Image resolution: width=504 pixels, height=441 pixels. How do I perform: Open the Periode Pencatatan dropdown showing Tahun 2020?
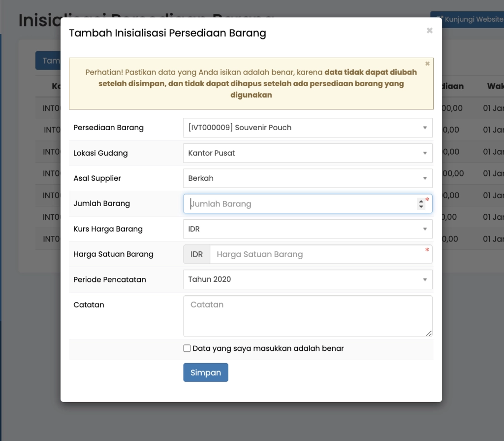click(x=307, y=279)
